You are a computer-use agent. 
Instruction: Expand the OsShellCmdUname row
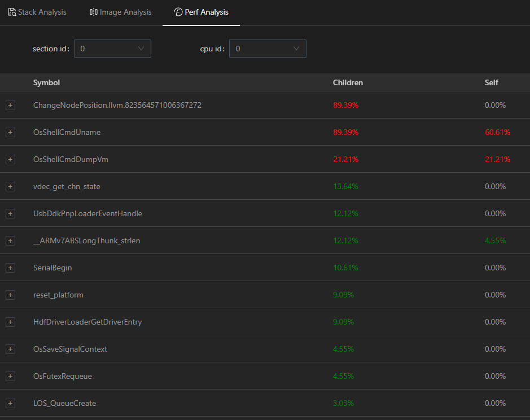click(x=11, y=132)
